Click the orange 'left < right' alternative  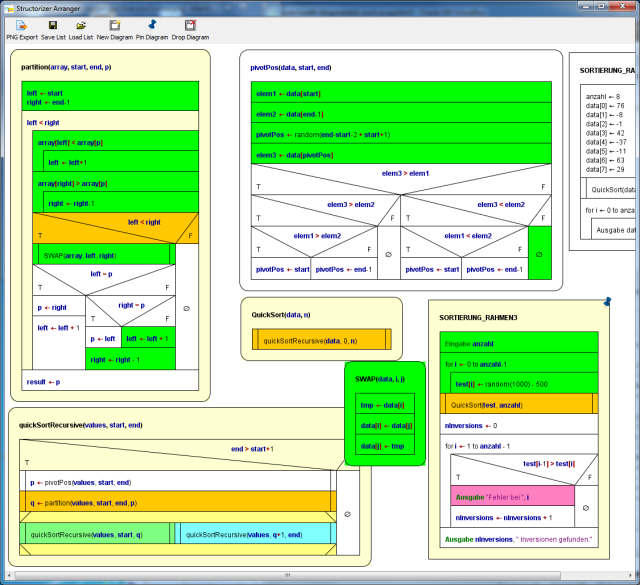pyautogui.click(x=116, y=228)
